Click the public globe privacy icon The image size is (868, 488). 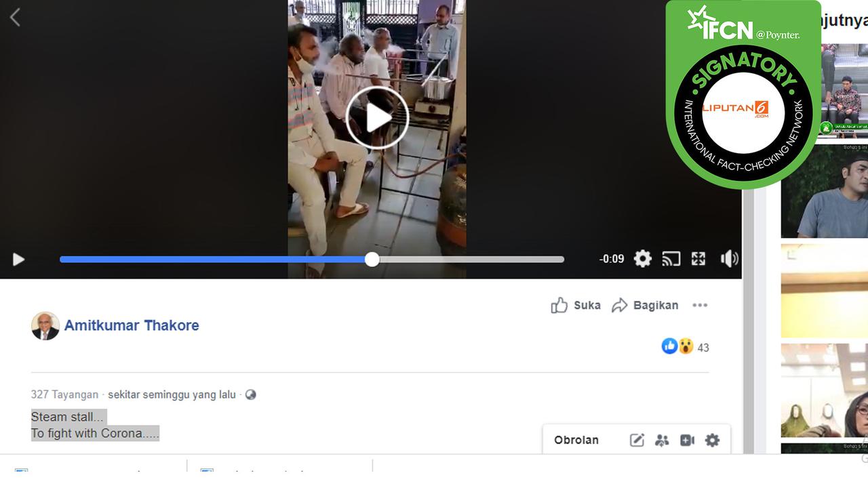(251, 394)
